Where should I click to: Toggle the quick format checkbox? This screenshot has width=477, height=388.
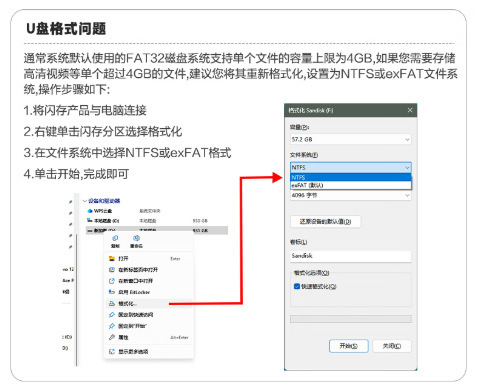point(297,286)
